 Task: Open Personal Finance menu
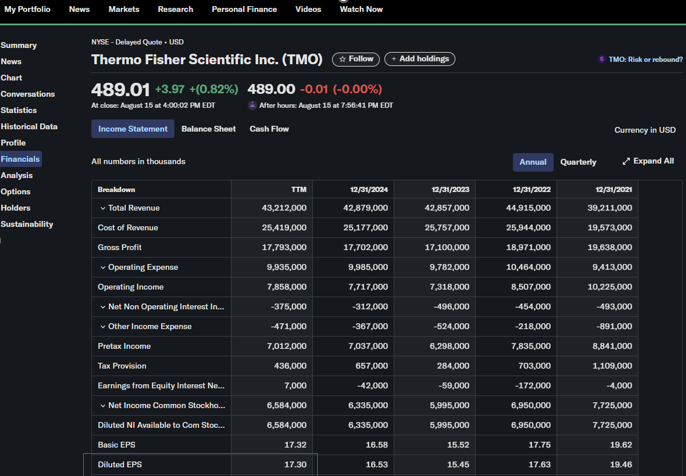[244, 9]
